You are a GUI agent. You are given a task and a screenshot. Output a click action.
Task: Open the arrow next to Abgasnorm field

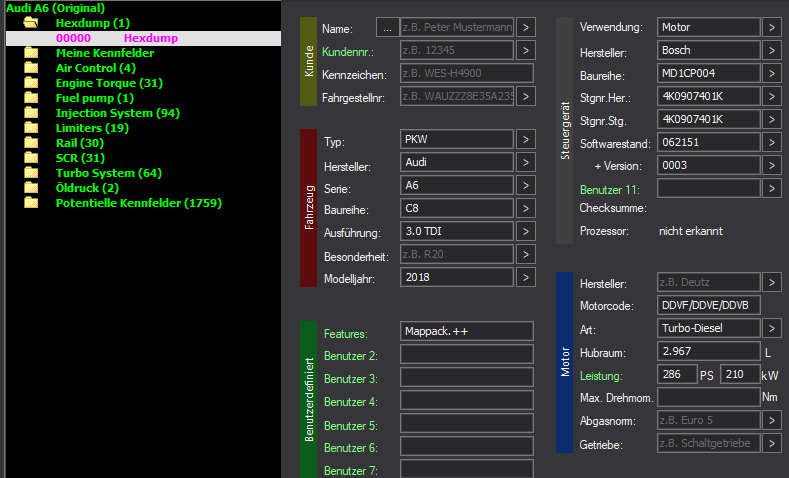click(771, 420)
